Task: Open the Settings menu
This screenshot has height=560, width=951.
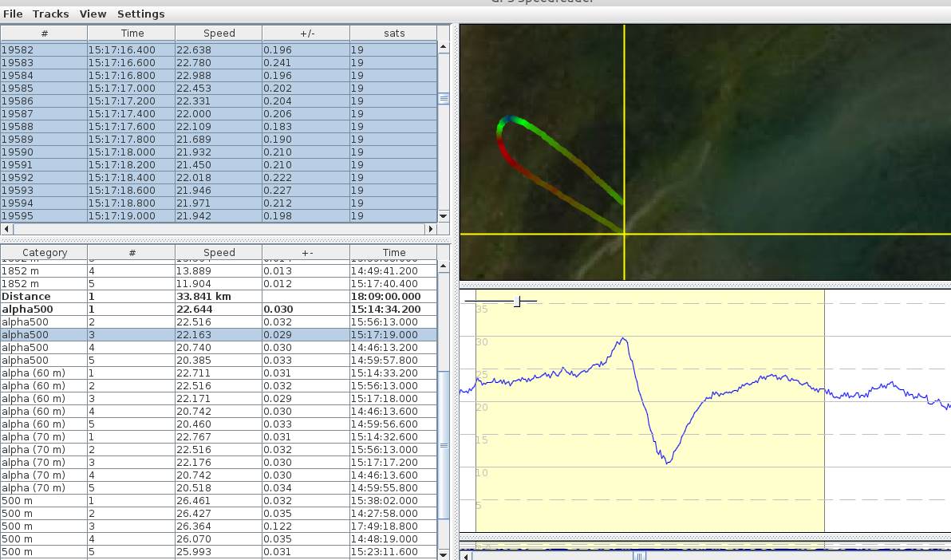Action: (x=140, y=14)
